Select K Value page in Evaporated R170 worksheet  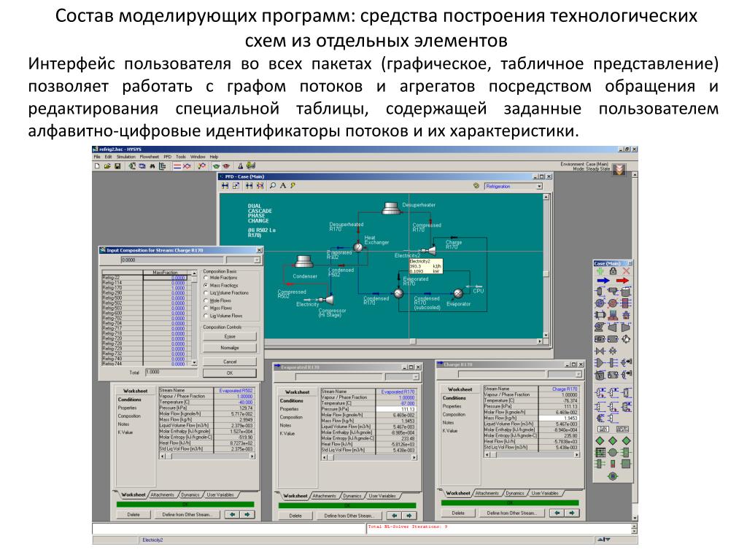click(x=287, y=433)
